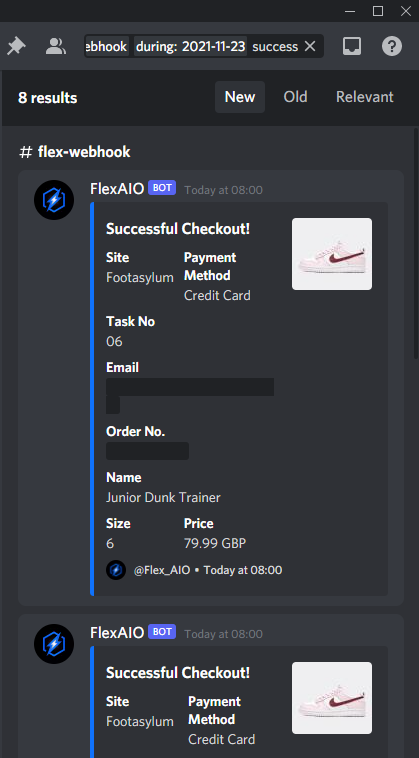The height and width of the screenshot is (758, 419).
Task: Sort results by New
Action: tap(240, 97)
